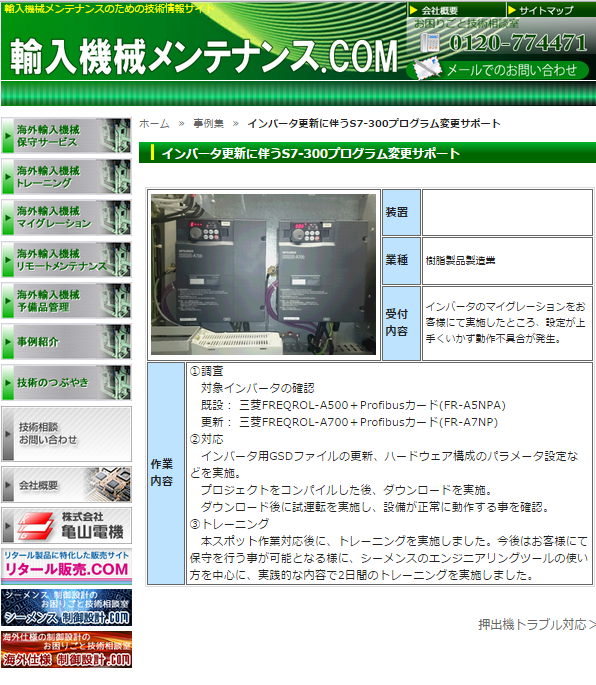Click the 受付内容 table header cell
The height and width of the screenshot is (685, 596).
tap(401, 323)
